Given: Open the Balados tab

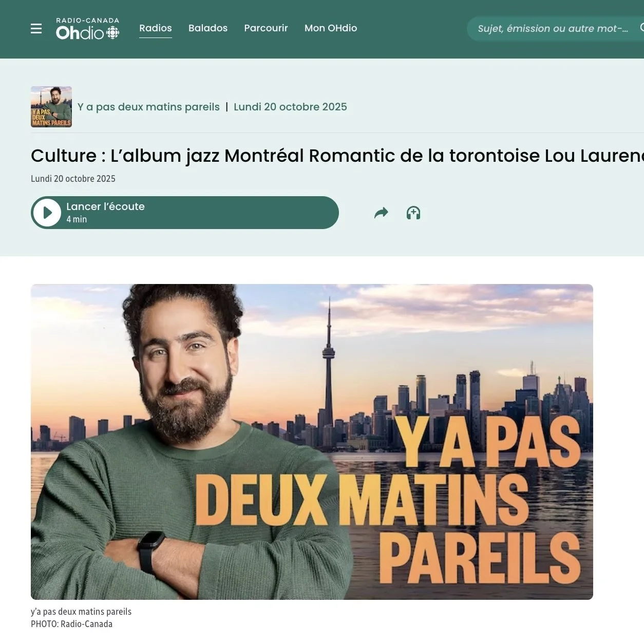Looking at the screenshot, I should point(208,28).
